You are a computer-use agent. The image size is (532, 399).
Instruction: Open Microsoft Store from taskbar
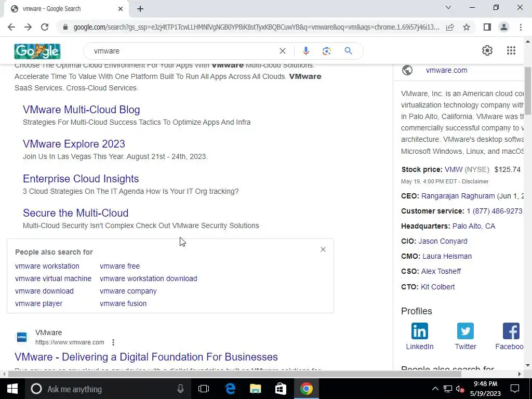281,389
